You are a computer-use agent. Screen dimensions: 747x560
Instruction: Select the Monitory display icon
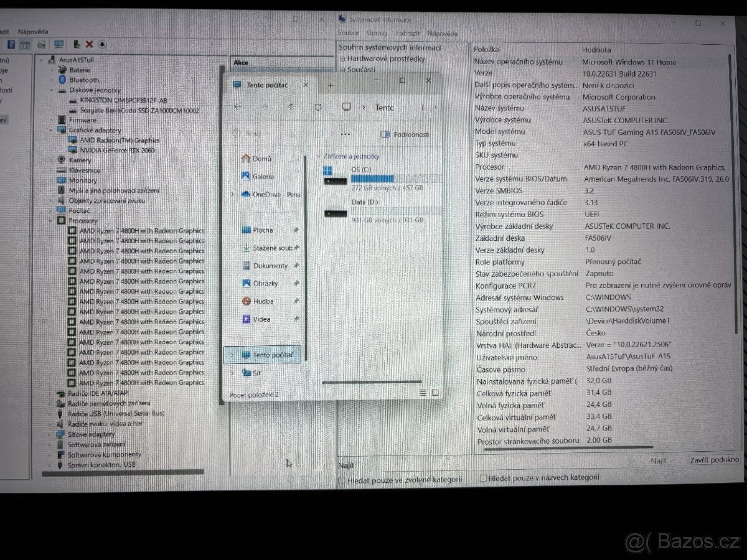62,180
